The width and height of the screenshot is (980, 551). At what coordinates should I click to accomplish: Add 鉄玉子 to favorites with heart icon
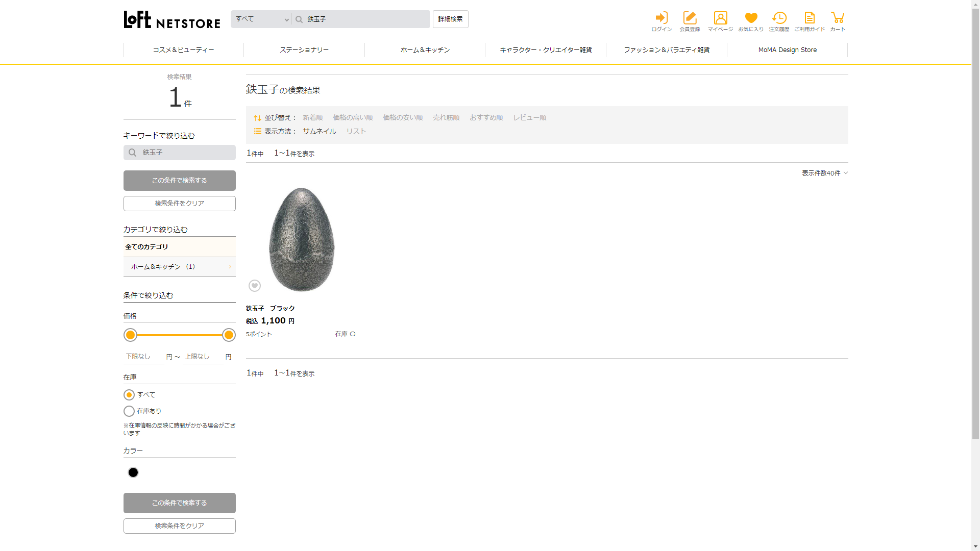255,286
